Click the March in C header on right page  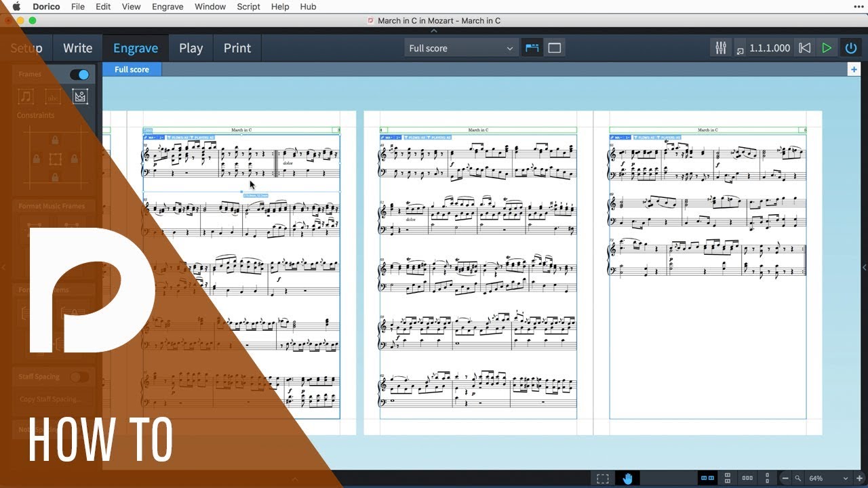point(708,130)
